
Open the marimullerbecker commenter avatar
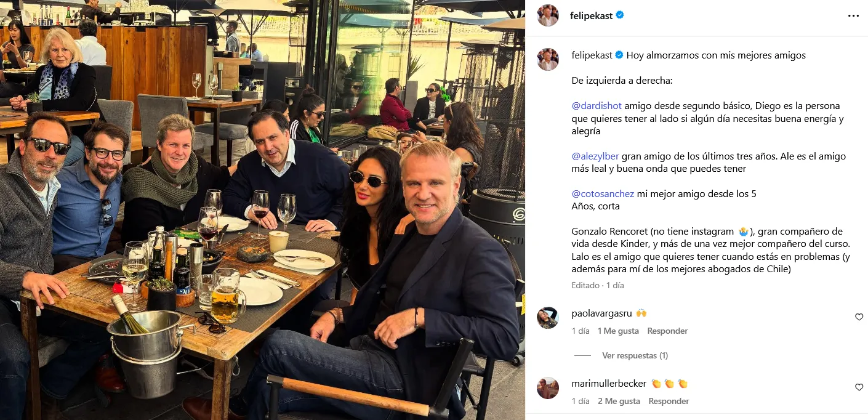coord(548,388)
